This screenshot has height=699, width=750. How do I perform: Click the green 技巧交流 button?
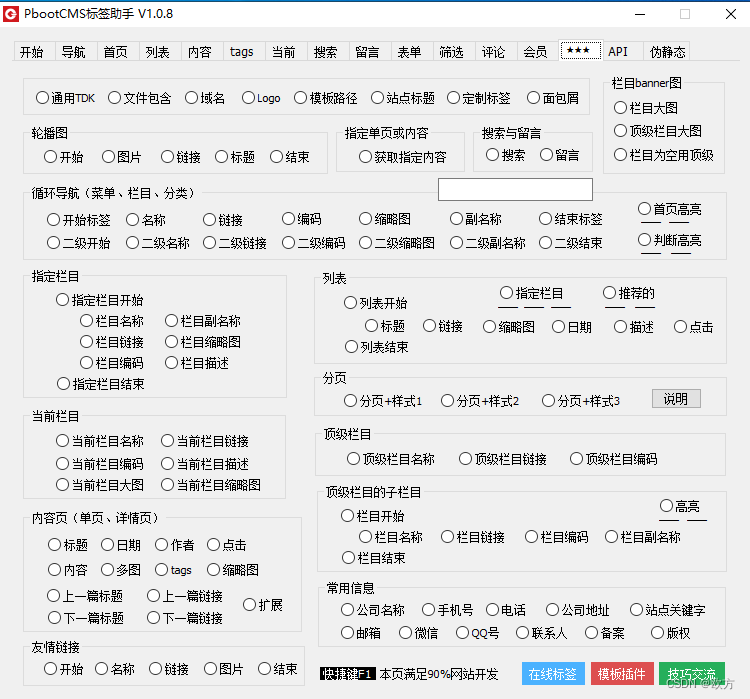[692, 674]
